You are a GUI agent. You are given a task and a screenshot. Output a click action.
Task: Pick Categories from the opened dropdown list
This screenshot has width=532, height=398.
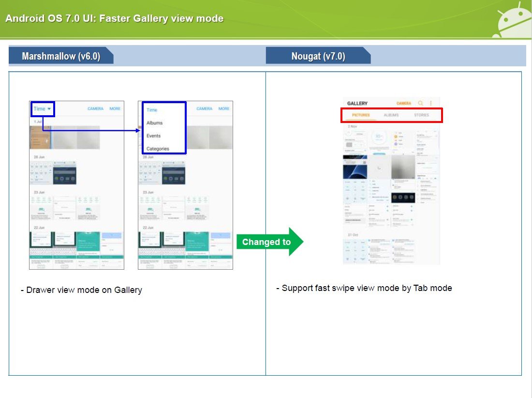point(158,149)
